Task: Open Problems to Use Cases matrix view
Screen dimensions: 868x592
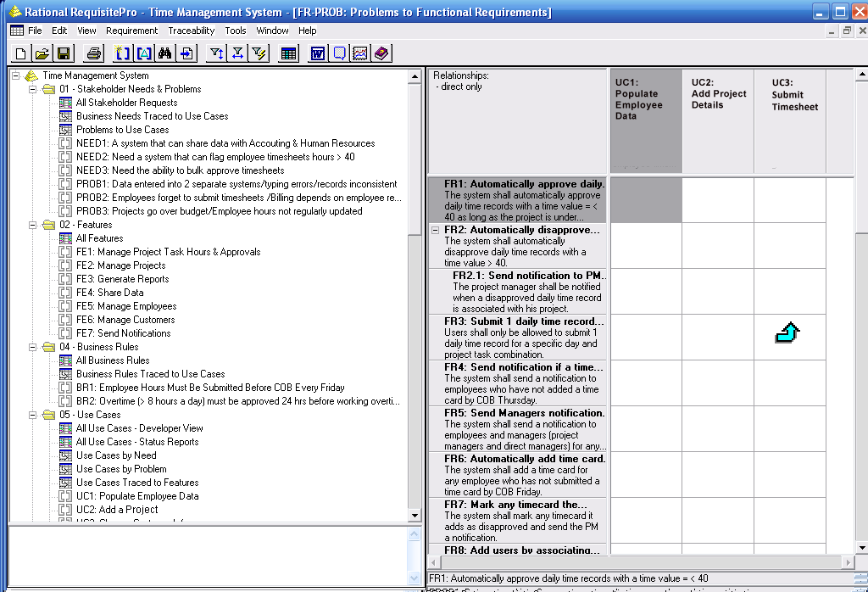Action: (x=122, y=130)
